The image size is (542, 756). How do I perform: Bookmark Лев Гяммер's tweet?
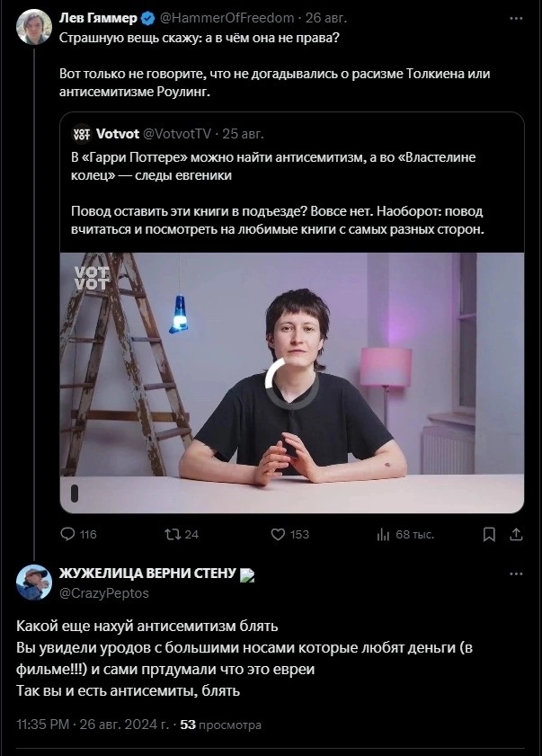[489, 534]
